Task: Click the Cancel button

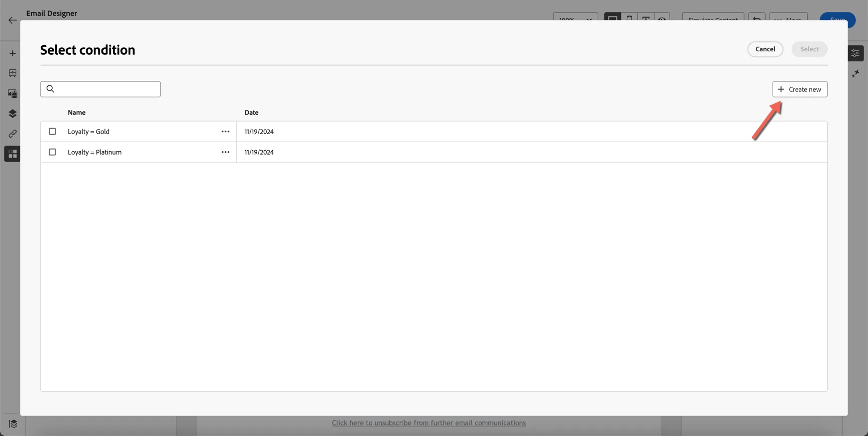Action: point(765,49)
